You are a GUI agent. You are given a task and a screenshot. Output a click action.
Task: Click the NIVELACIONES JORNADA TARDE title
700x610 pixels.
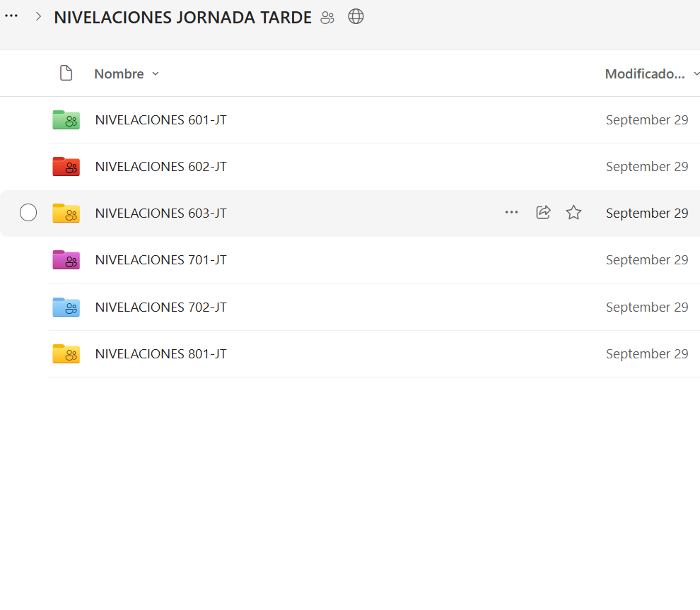tap(182, 18)
